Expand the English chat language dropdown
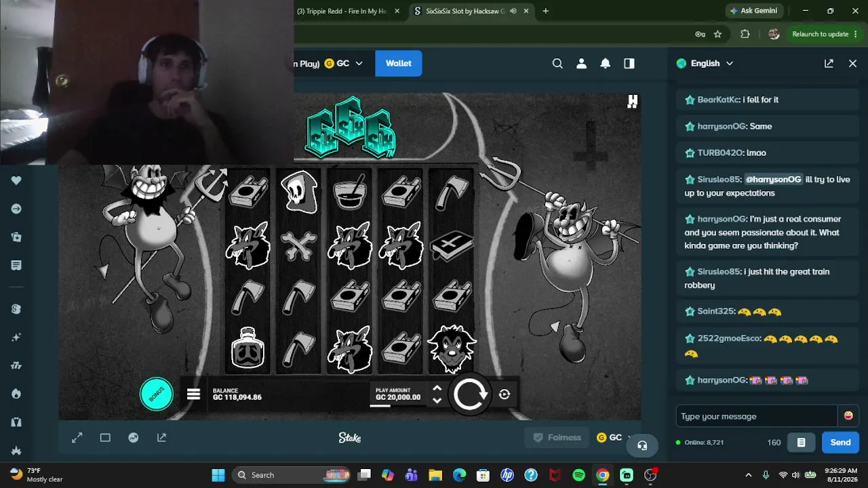 pyautogui.click(x=705, y=63)
